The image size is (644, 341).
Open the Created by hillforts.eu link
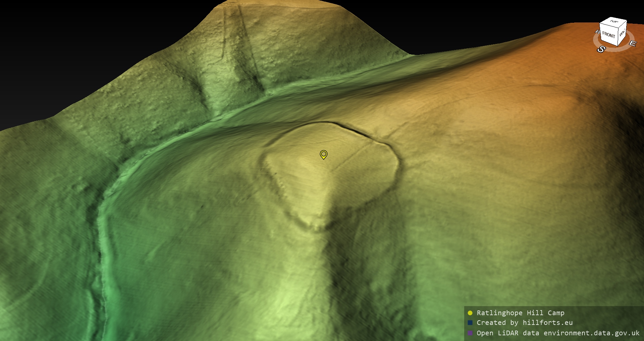tap(524, 323)
